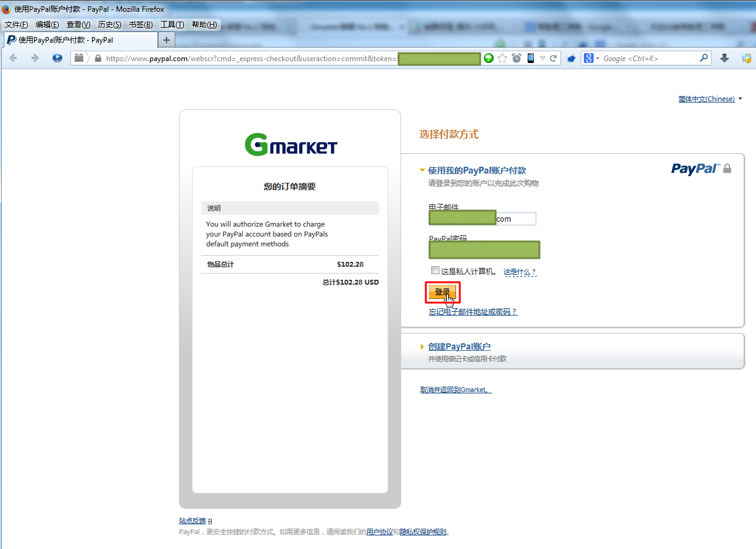The width and height of the screenshot is (756, 549).
Task: Click the padlock icon in the address bar
Action: (98, 58)
